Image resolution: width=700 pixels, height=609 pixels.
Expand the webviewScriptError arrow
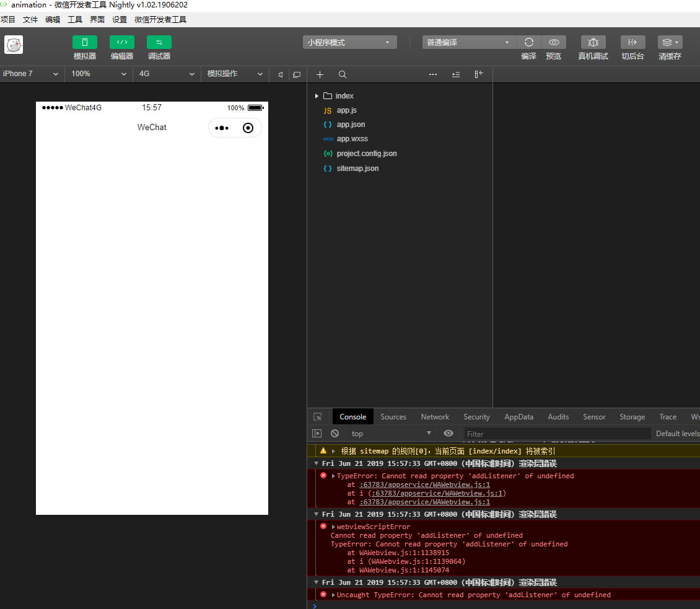[333, 527]
